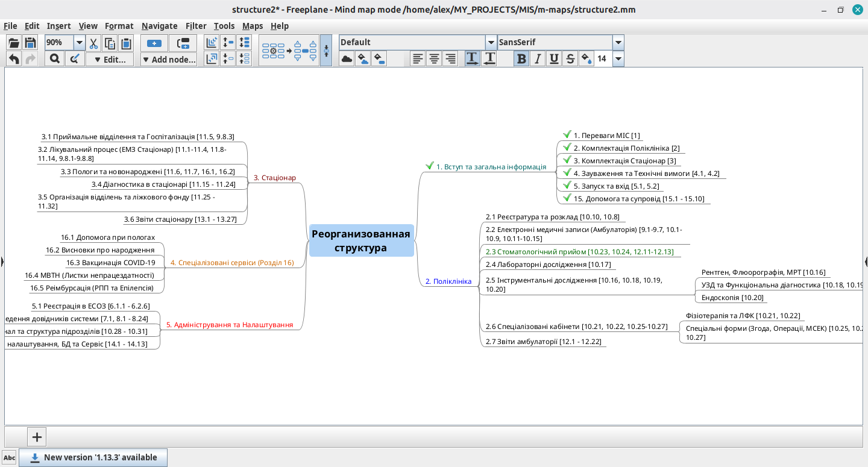
Task: Open the Navigate menu
Action: point(160,26)
